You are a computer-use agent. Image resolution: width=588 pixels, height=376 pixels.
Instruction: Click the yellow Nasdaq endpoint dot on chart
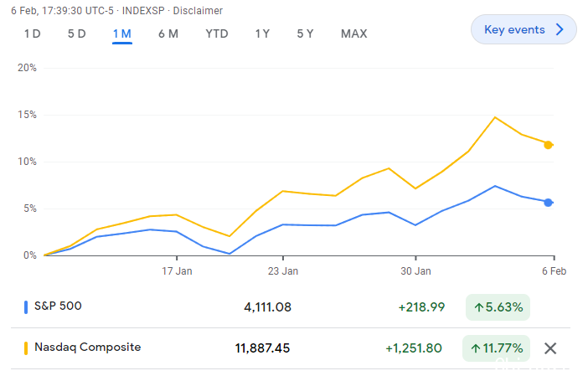point(548,145)
